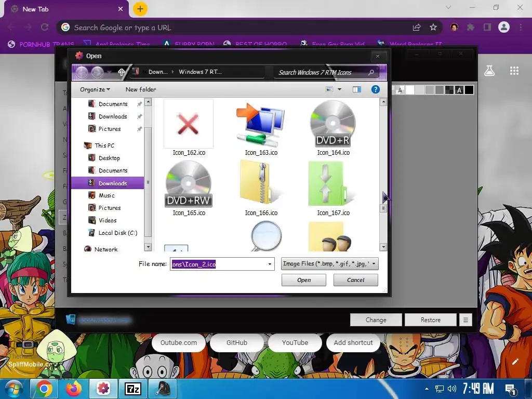Expand the File name history dropdown

pyautogui.click(x=270, y=264)
